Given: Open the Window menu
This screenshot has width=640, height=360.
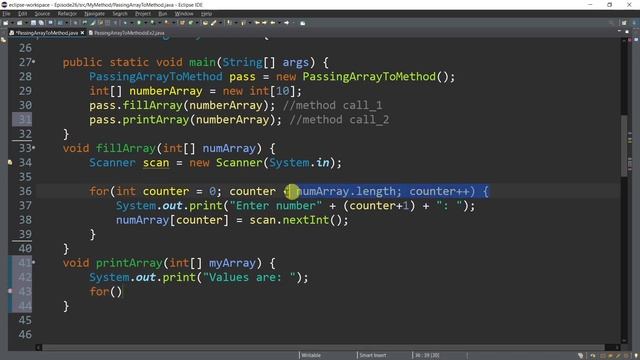Looking at the screenshot, I should coord(184,14).
